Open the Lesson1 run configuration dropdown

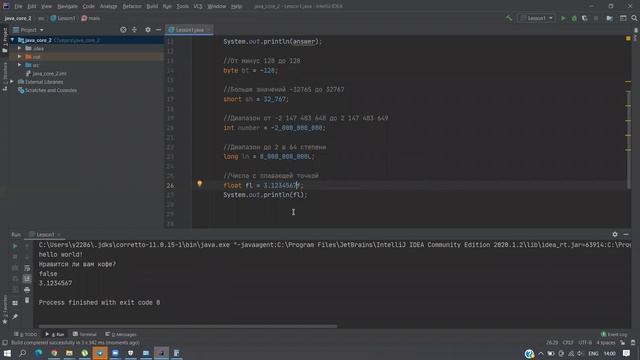[537, 18]
